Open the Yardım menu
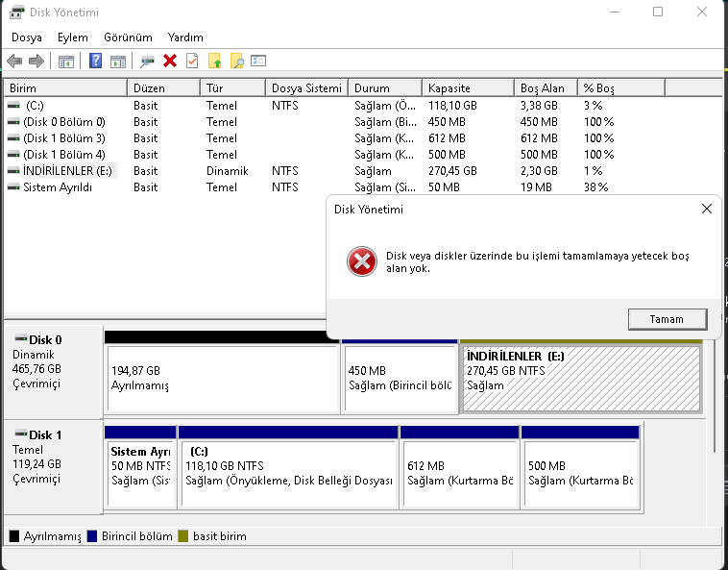Viewport: 728px width, 570px height. pyautogui.click(x=185, y=37)
